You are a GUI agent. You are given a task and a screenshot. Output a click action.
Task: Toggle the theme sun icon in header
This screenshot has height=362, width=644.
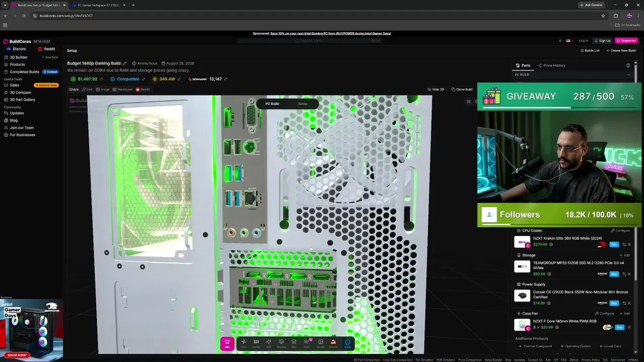[x=560, y=41]
